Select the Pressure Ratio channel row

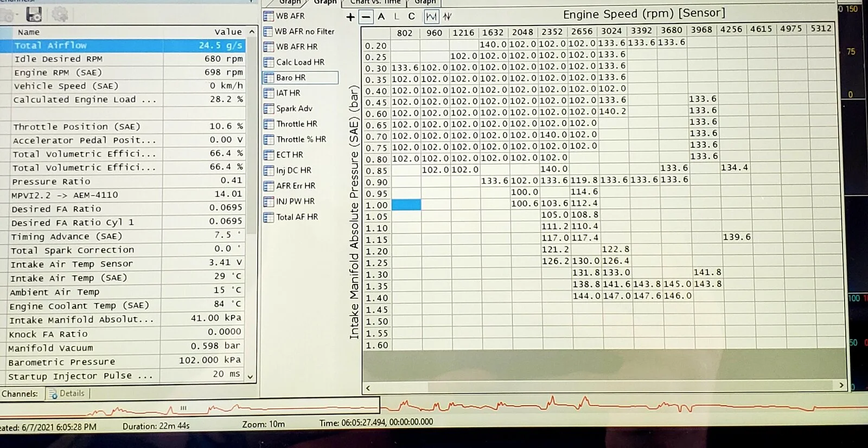tap(123, 181)
